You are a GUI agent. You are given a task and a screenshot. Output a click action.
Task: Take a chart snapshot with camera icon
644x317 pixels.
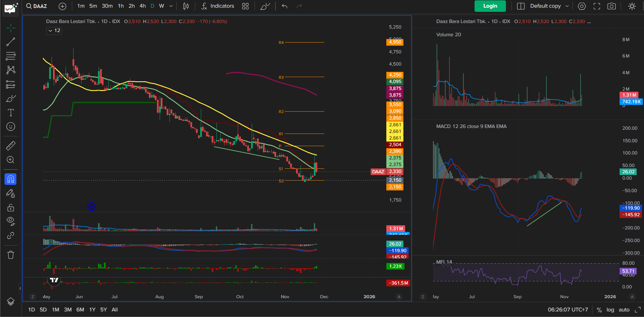pos(612,6)
